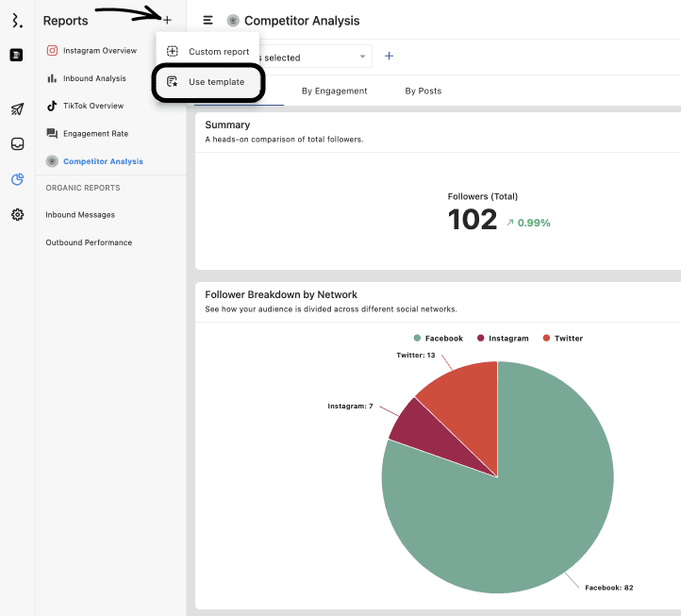Viewport: 681px width, 616px height.
Task: Switch to the By Engagement tab
Action: click(334, 91)
